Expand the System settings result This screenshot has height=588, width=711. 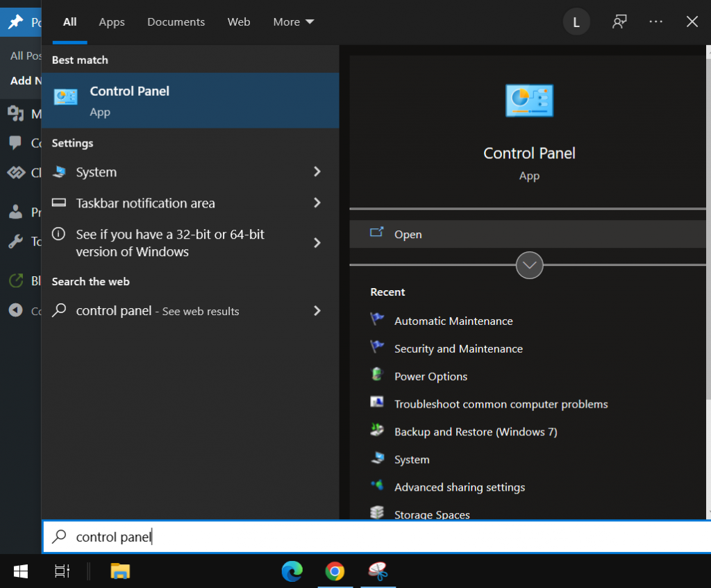click(x=94, y=171)
